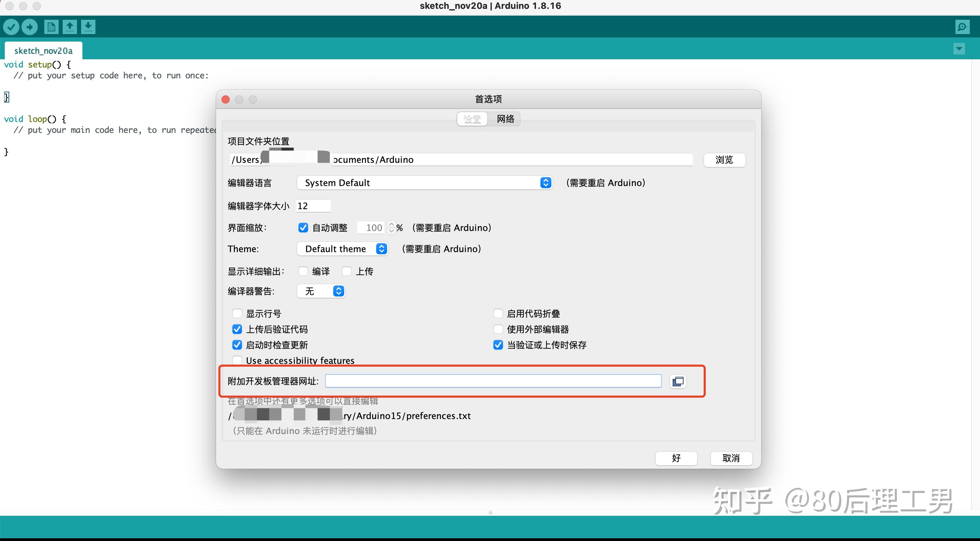This screenshot has height=541, width=980.
Task: Switch to the 网络 tab
Action: tap(505, 119)
